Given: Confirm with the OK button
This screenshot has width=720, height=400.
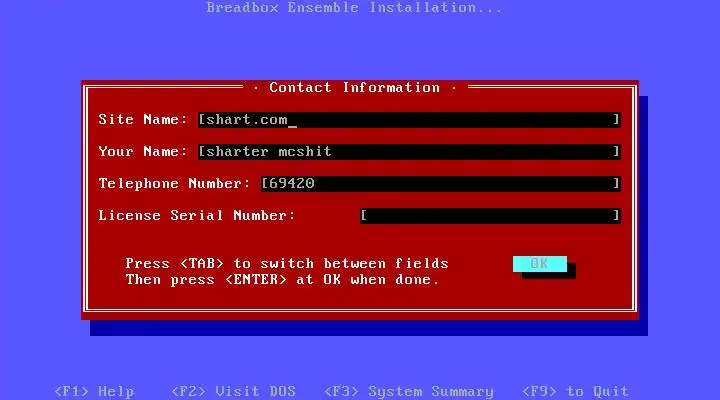Looking at the screenshot, I should (x=540, y=264).
